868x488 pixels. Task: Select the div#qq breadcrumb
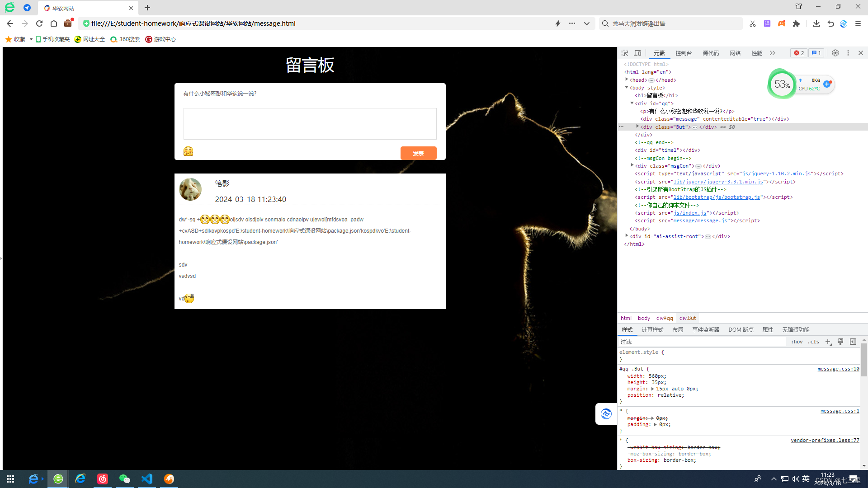click(x=665, y=318)
